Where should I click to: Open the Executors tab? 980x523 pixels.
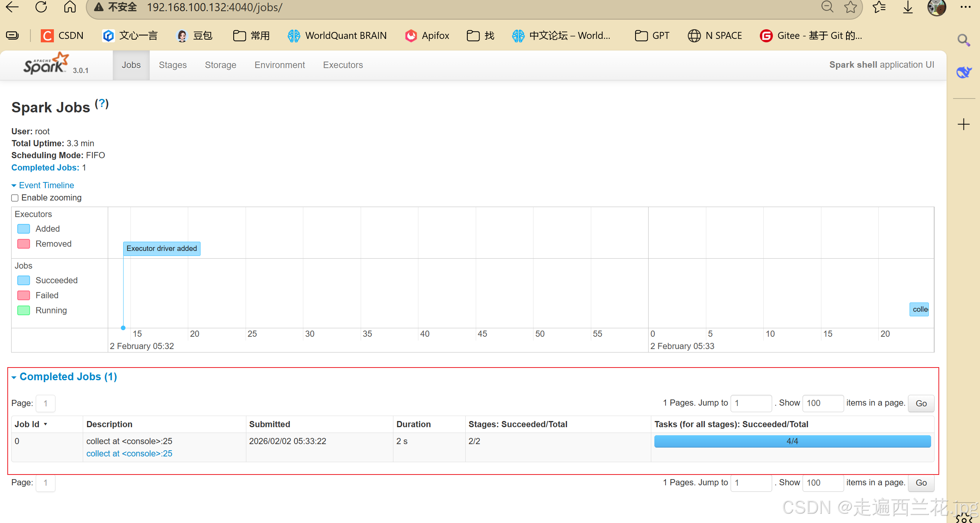coord(343,65)
